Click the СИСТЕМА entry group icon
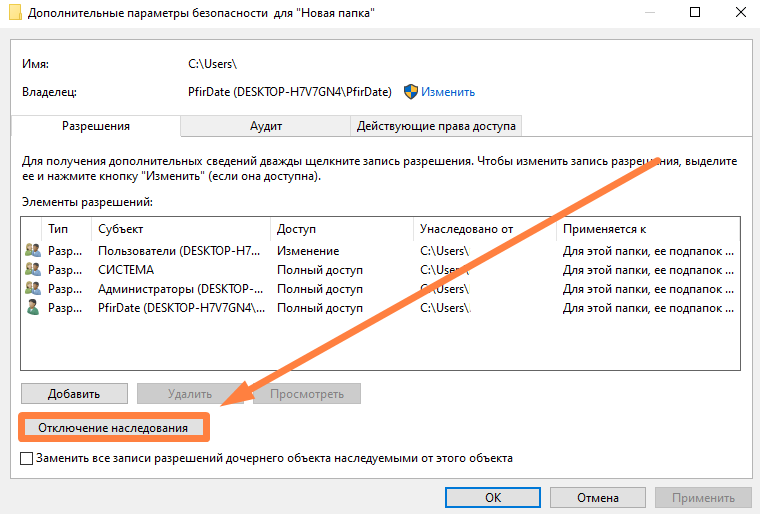The height and width of the screenshot is (514, 760). click(x=32, y=270)
